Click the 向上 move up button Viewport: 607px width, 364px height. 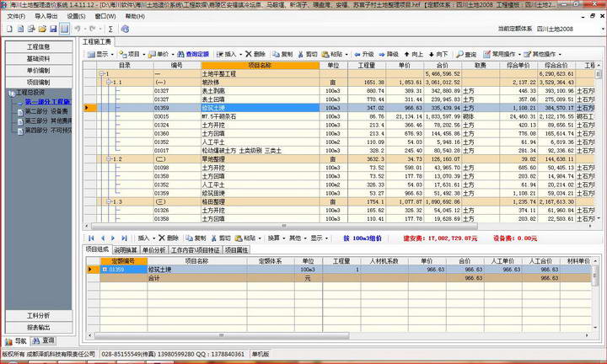coord(413,54)
